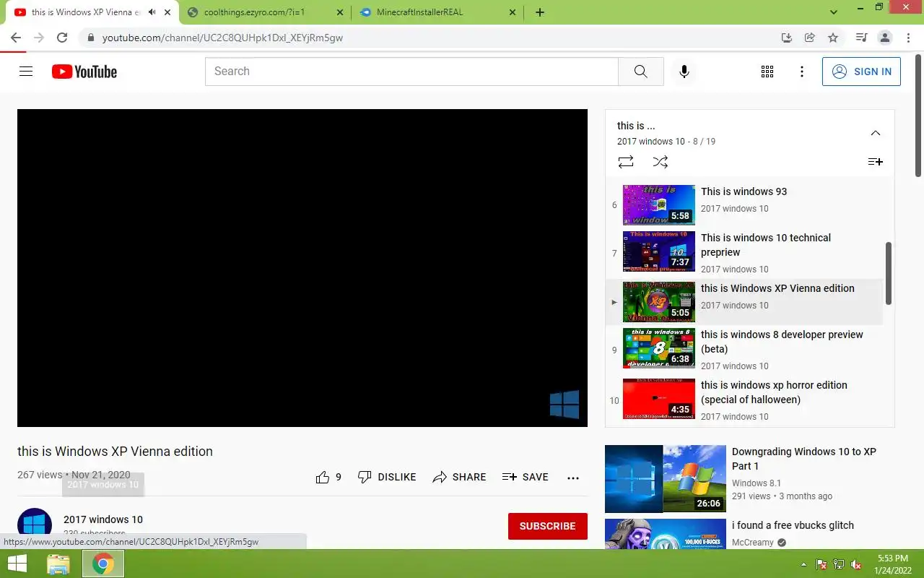Focus the YouTube search field
924x578 pixels.
(x=411, y=72)
